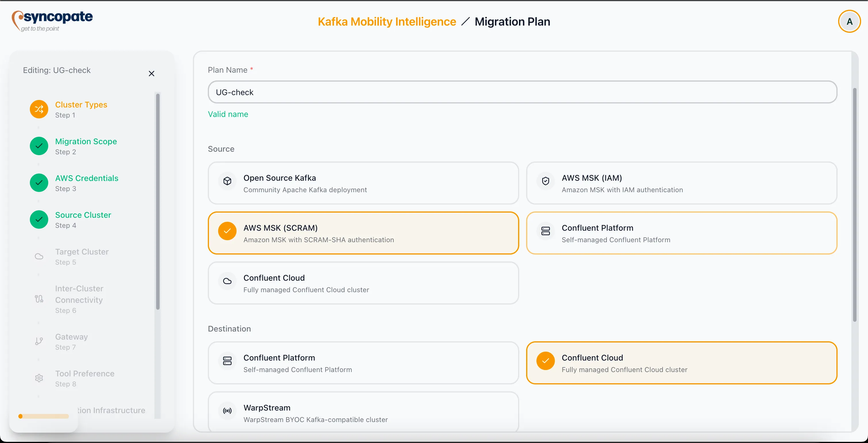Close the UG-check editing panel

151,74
